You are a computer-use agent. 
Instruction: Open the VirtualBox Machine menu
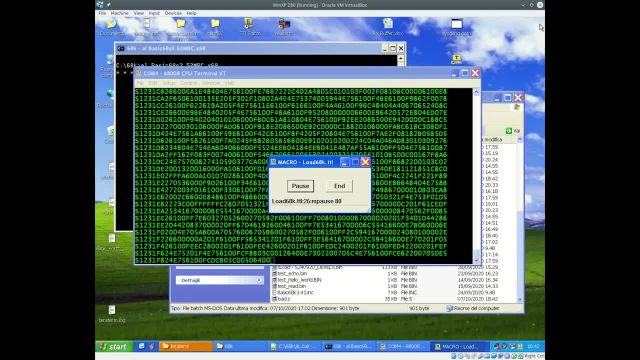[x=119, y=13]
